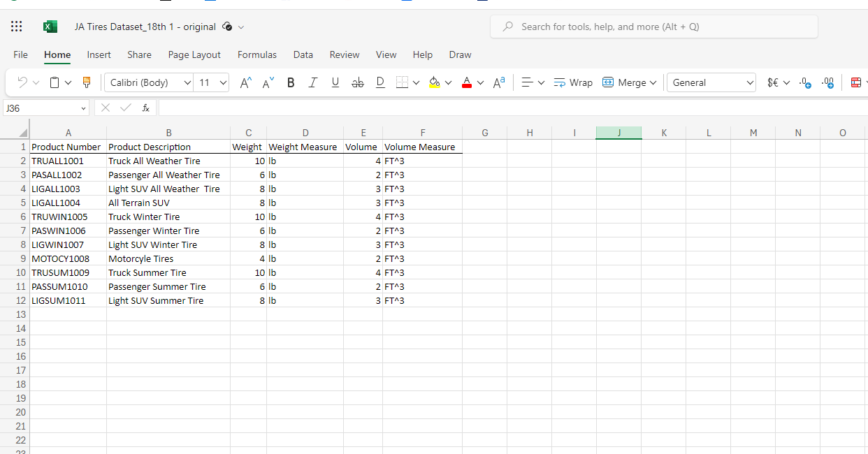Switch to the Page Layout tab

click(194, 54)
